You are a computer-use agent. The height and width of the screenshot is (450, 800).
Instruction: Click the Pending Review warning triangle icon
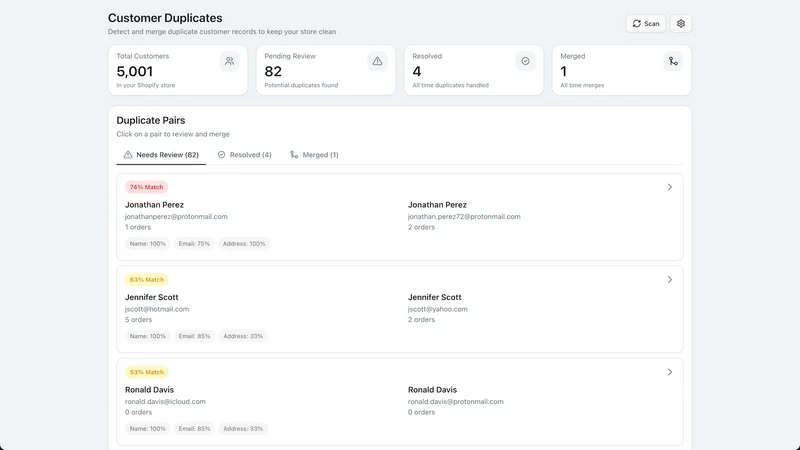click(377, 61)
